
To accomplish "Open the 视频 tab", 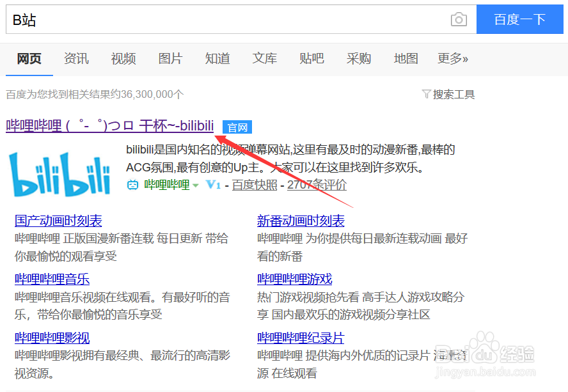I will 123,58.
